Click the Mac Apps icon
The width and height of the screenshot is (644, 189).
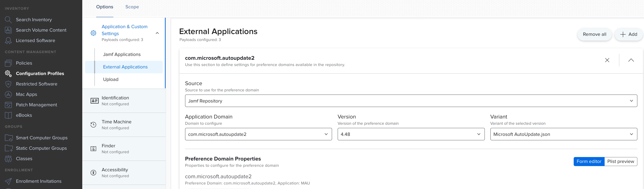coord(8,94)
